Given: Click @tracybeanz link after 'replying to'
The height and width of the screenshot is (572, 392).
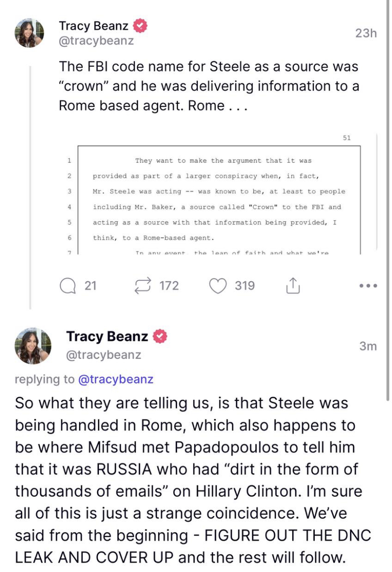Looking at the screenshot, I should [x=116, y=379].
